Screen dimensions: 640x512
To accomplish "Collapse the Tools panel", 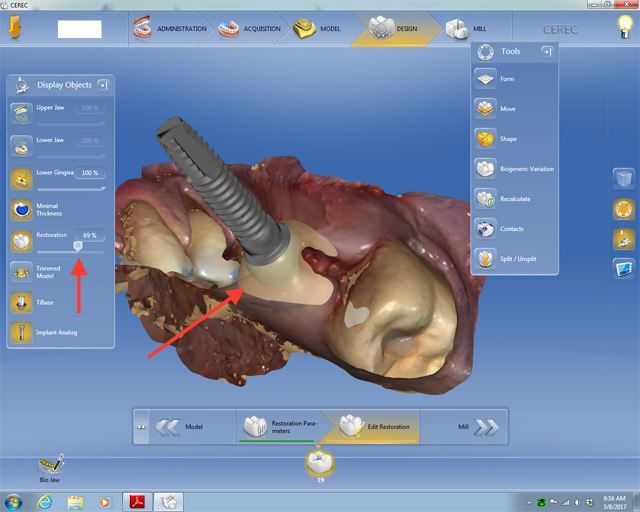I will click(547, 51).
